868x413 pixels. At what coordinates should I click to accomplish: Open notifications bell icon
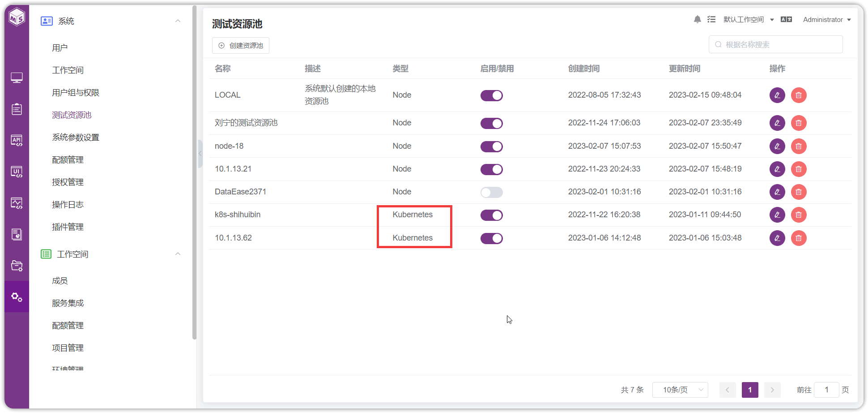coord(697,19)
